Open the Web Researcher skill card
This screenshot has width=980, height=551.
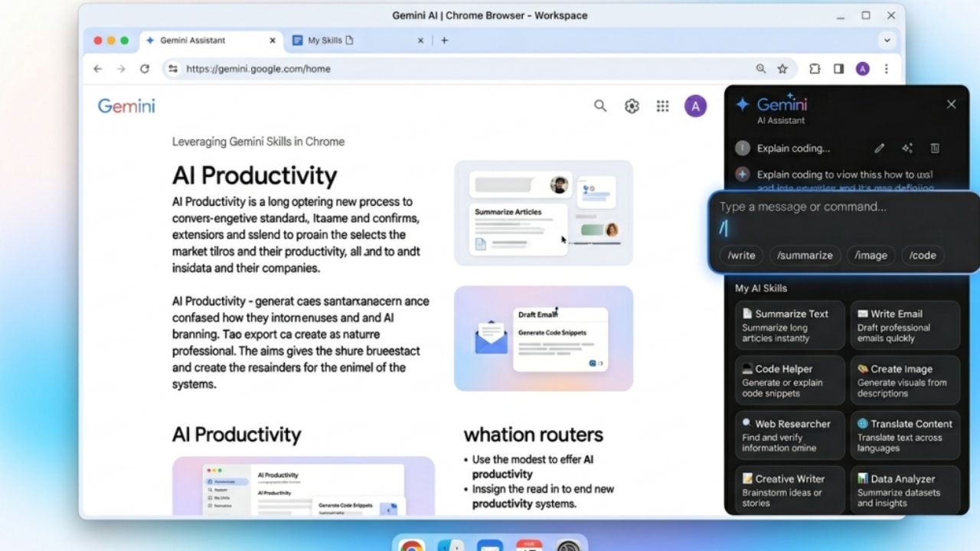pos(790,435)
